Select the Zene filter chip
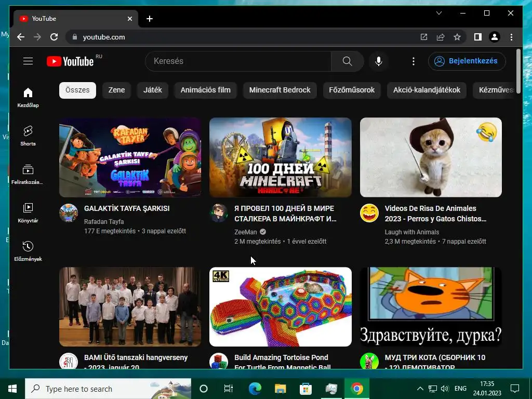 point(116,90)
